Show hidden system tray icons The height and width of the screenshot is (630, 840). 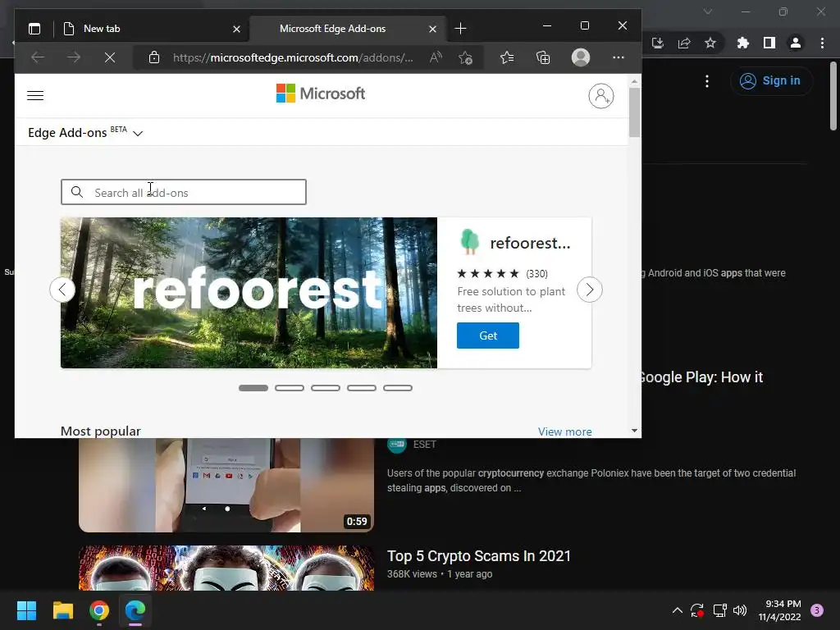pyautogui.click(x=677, y=610)
